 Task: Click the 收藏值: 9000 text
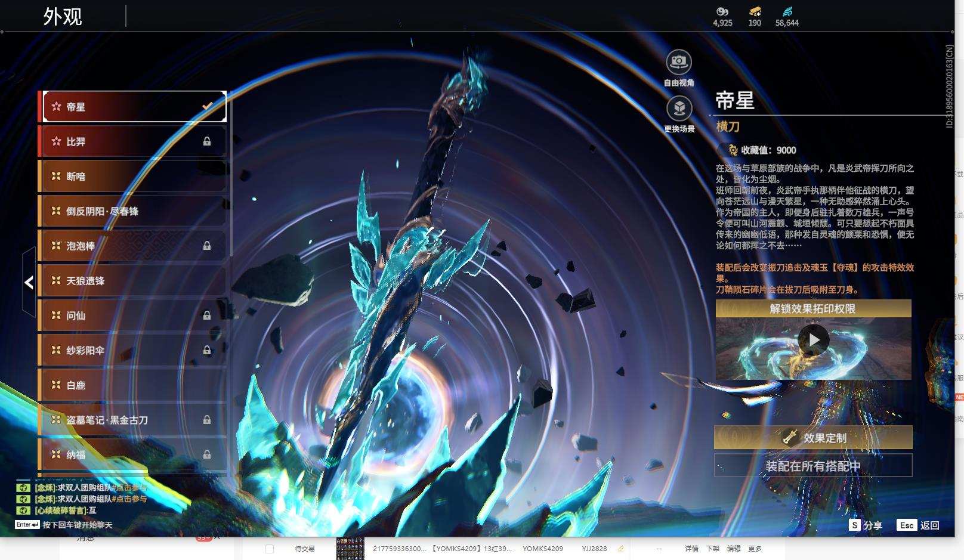pos(769,150)
